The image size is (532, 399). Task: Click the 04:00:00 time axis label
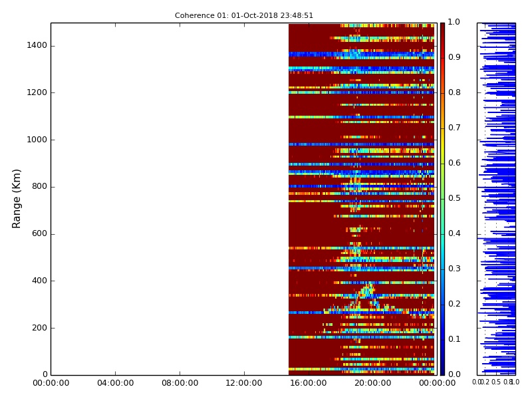(x=115, y=383)
